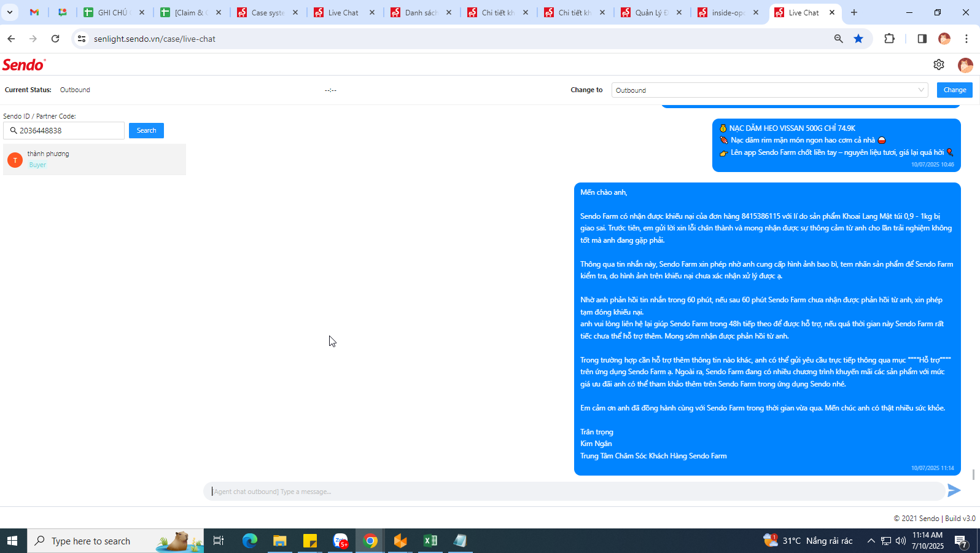Open the Gmail pinned tab

34,12
